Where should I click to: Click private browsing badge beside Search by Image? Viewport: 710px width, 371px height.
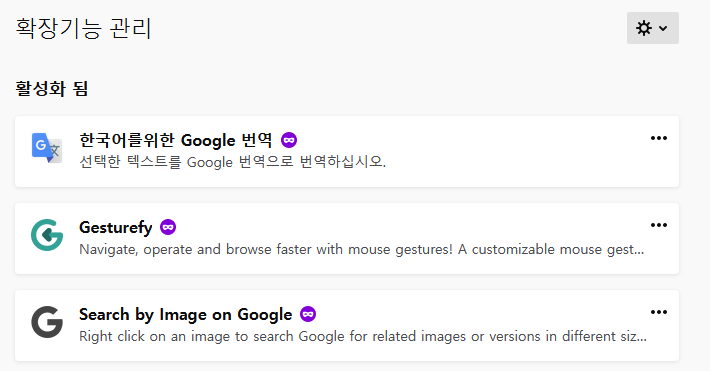(x=308, y=314)
